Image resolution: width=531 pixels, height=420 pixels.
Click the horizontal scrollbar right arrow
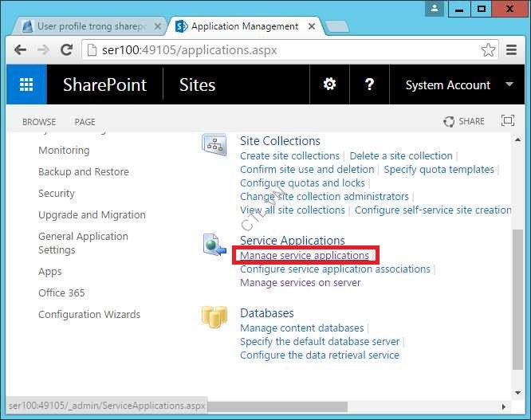pos(504,406)
